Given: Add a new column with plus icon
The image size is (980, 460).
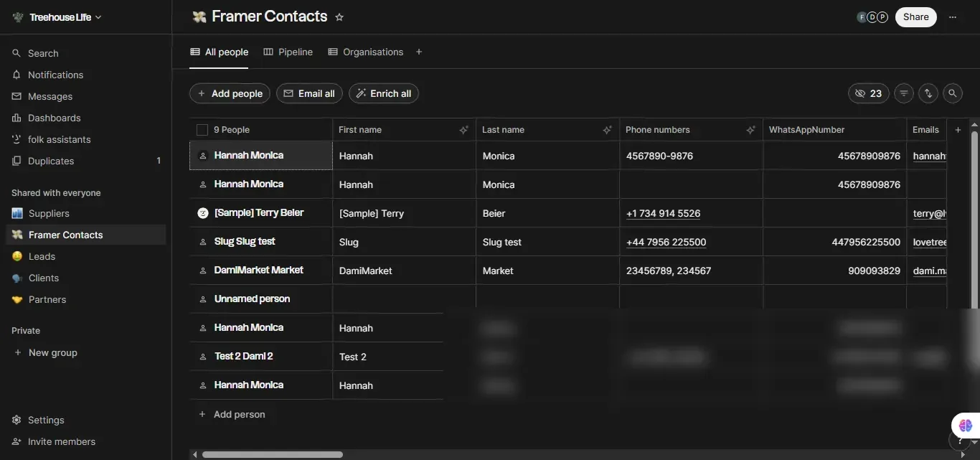Looking at the screenshot, I should [x=958, y=130].
